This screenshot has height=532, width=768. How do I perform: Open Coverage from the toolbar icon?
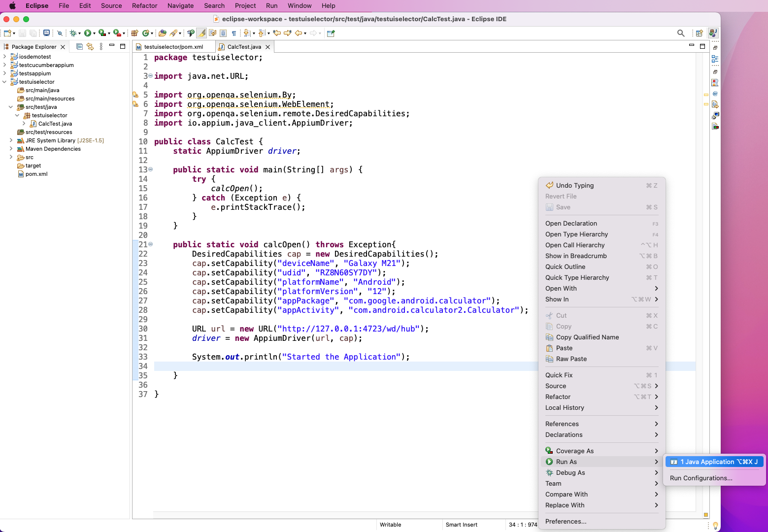(x=102, y=33)
